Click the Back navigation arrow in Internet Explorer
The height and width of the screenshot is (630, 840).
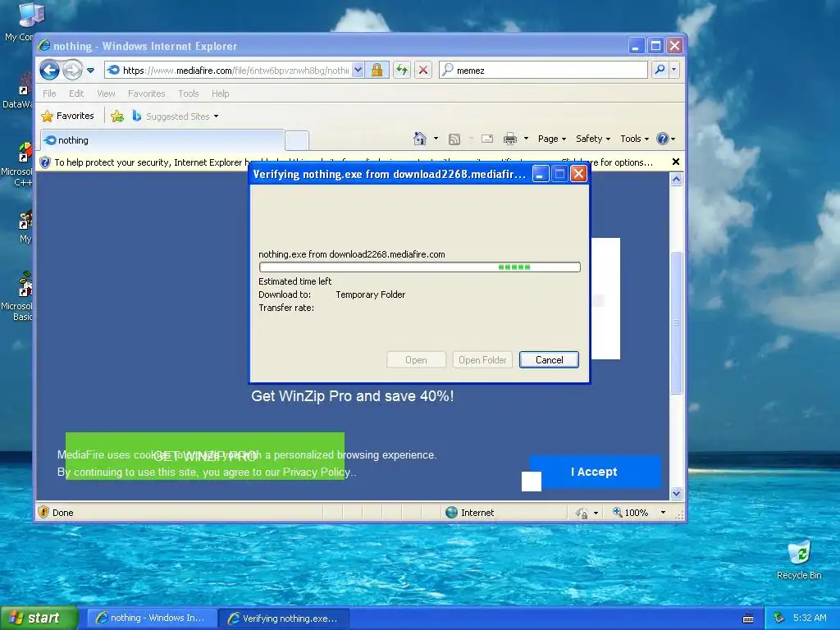[49, 71]
